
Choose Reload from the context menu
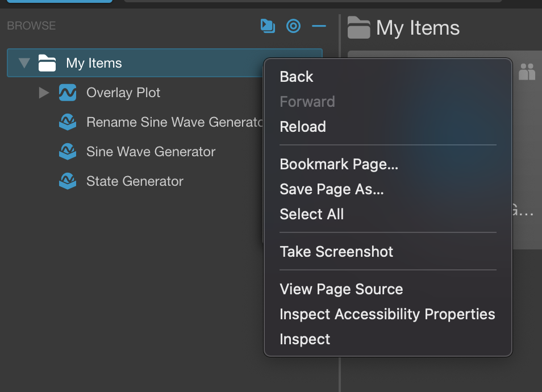click(303, 126)
